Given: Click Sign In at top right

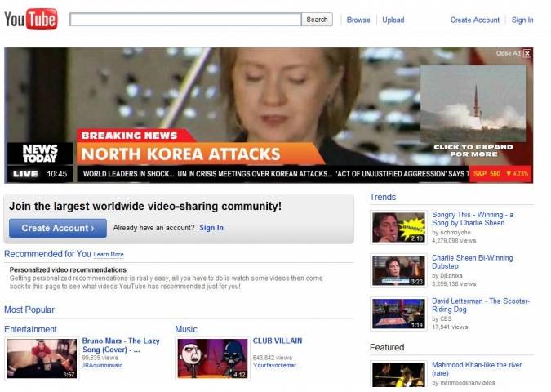Looking at the screenshot, I should (x=522, y=20).
